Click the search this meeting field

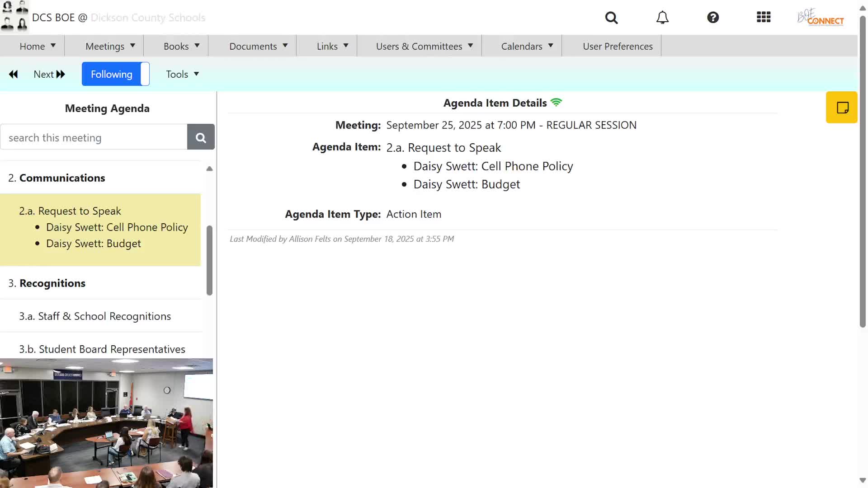pos(94,137)
